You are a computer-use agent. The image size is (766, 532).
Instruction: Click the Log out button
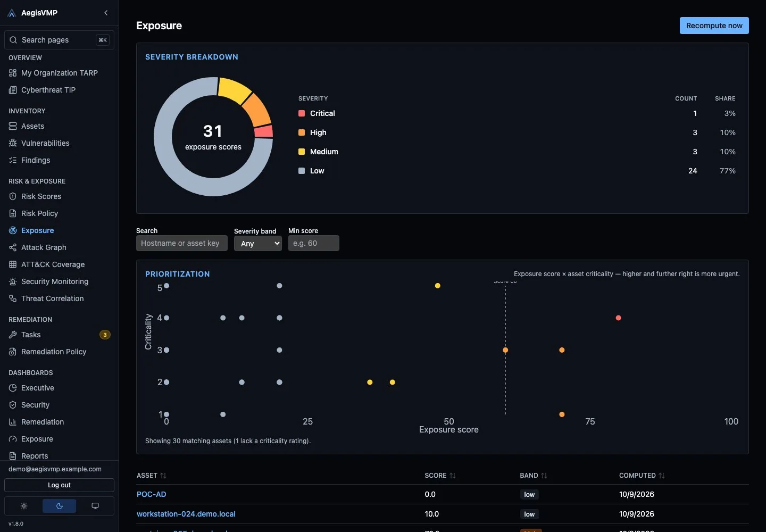(60, 485)
